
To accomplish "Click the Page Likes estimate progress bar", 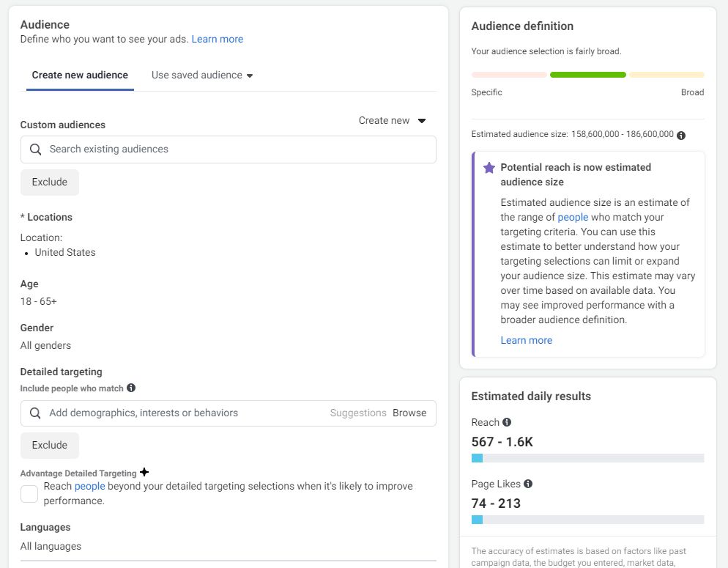I will pos(587,520).
